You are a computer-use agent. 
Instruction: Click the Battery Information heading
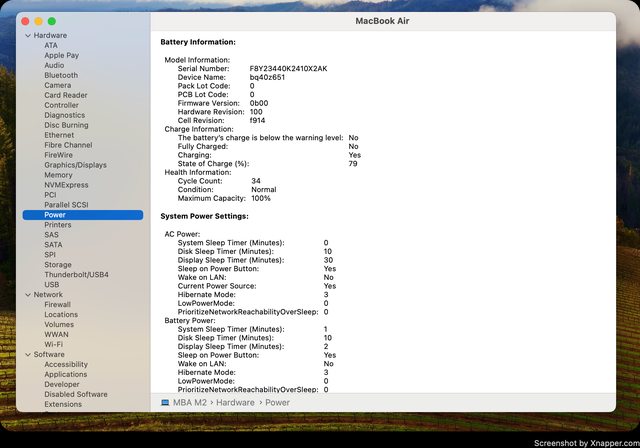click(x=198, y=42)
